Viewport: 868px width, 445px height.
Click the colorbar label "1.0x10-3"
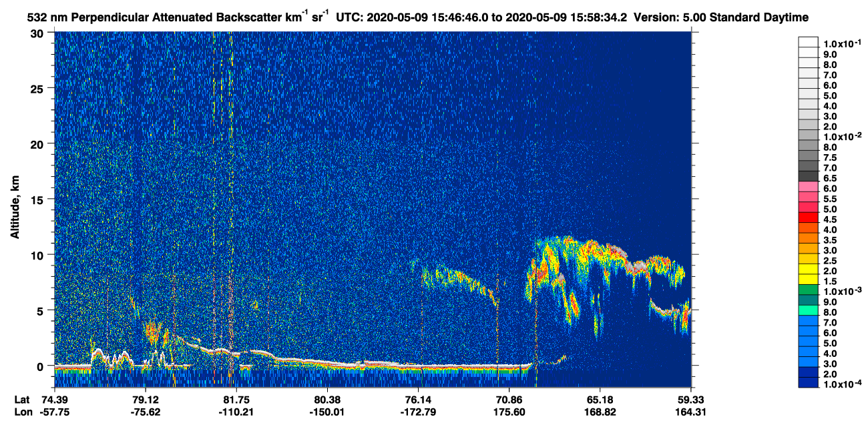(x=843, y=292)
